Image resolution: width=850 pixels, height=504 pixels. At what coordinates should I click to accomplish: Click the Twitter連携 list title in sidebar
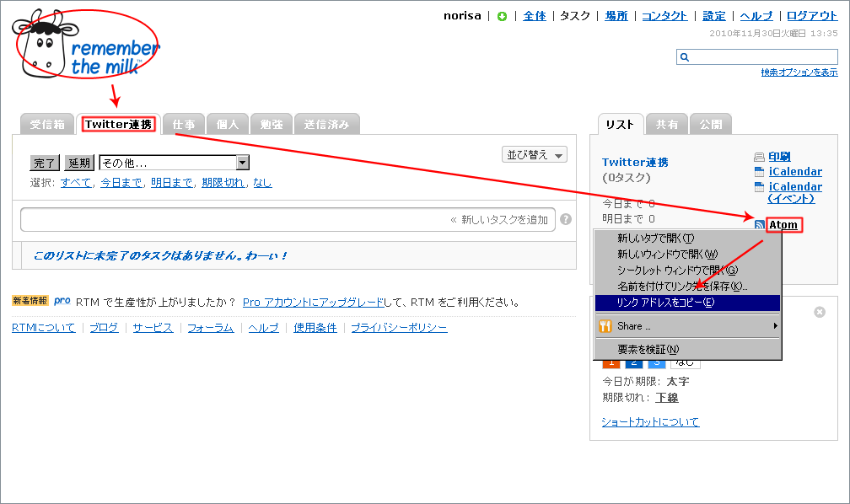[635, 162]
